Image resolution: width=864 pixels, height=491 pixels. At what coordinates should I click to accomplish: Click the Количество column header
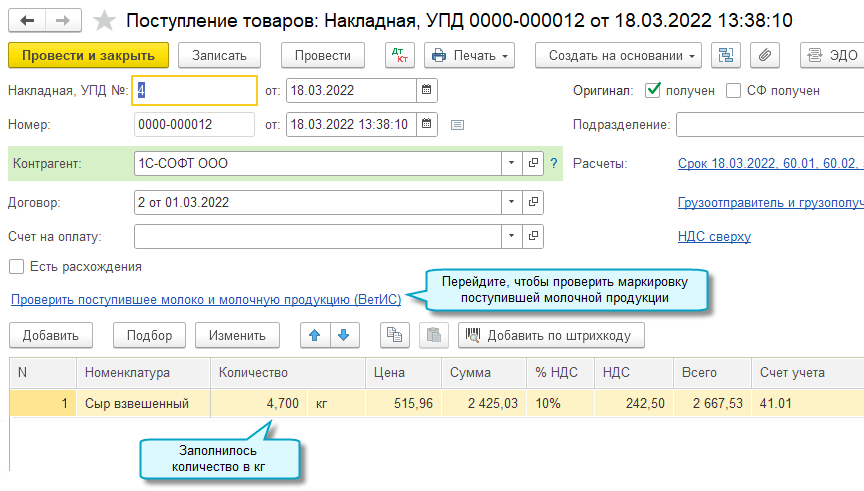click(288, 373)
